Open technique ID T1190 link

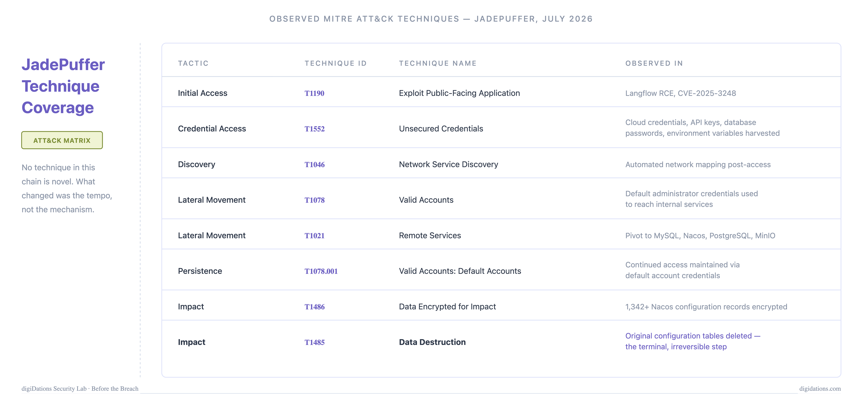pos(314,93)
